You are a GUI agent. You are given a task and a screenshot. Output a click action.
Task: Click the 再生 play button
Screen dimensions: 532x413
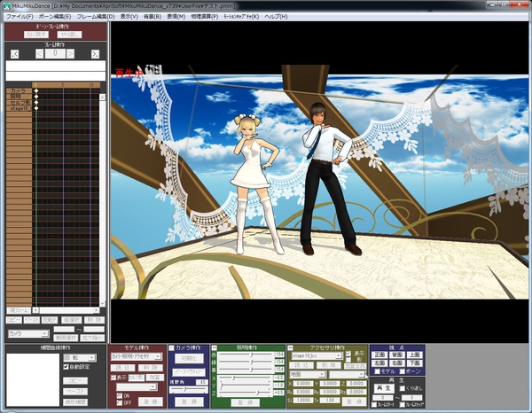tap(383, 388)
